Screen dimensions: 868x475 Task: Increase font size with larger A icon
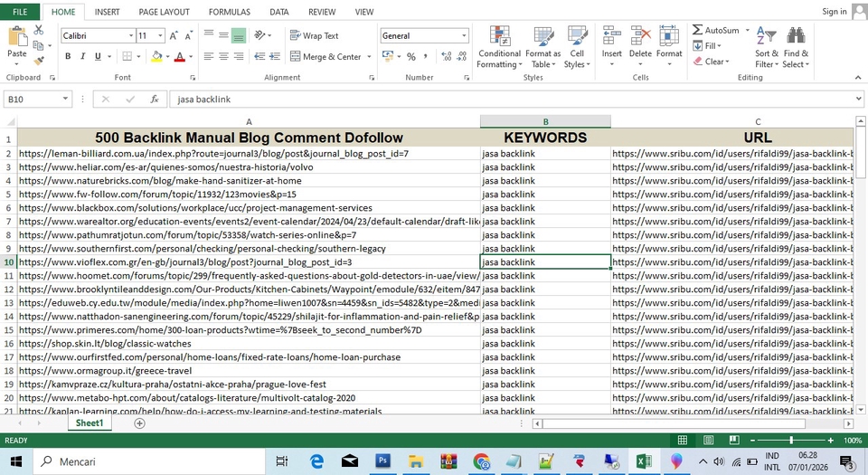[x=174, y=36]
